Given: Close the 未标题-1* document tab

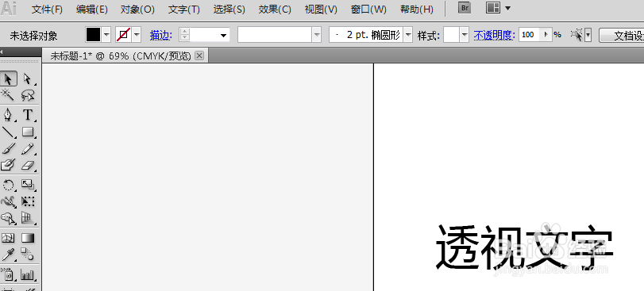Looking at the screenshot, I should pos(199,56).
